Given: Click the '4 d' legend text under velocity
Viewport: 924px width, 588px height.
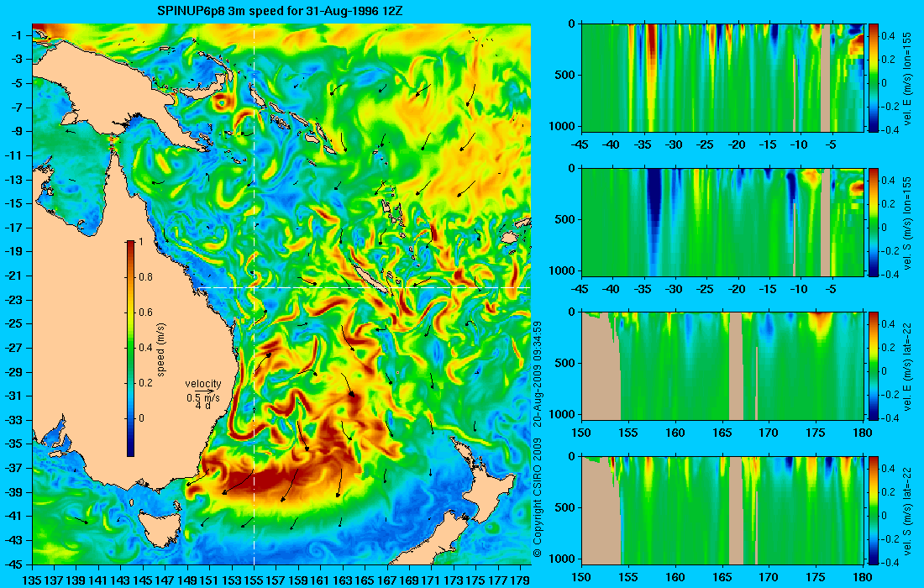Looking at the screenshot, I should [203, 406].
